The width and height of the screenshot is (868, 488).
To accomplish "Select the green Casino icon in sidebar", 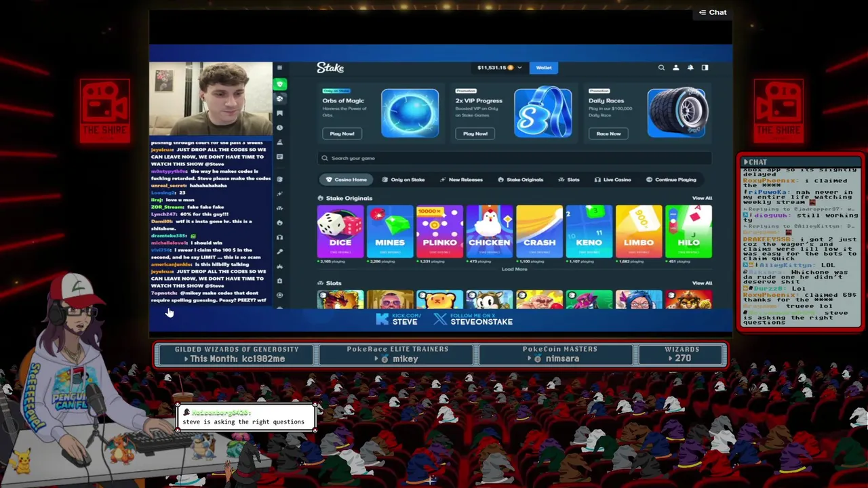I will 279,84.
